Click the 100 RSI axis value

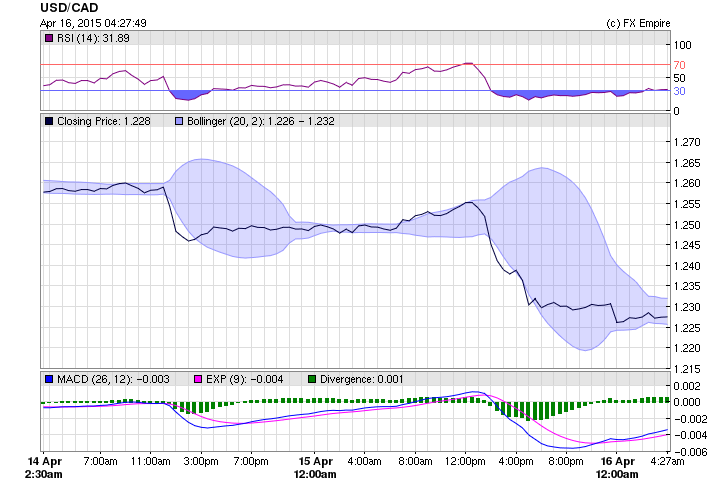[x=682, y=45]
